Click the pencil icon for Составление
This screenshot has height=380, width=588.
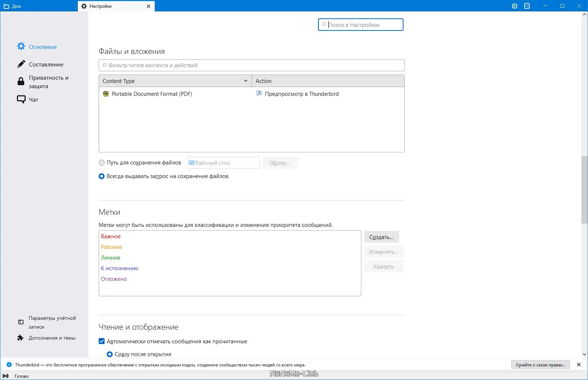pos(21,64)
